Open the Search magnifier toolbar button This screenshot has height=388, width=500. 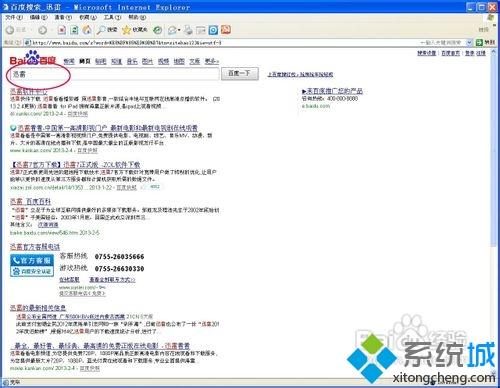pyautogui.click(x=107, y=30)
